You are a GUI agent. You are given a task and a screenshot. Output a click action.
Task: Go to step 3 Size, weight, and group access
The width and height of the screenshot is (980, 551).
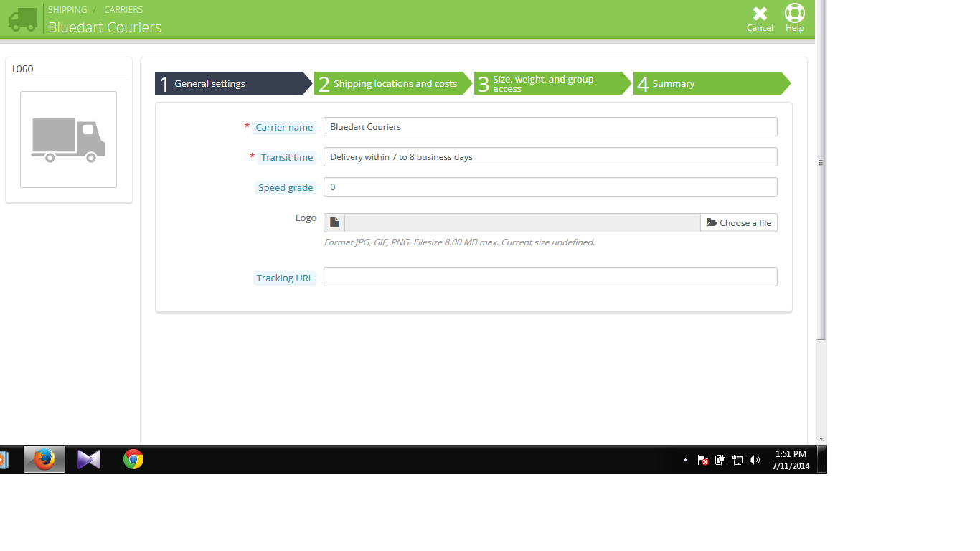552,83
